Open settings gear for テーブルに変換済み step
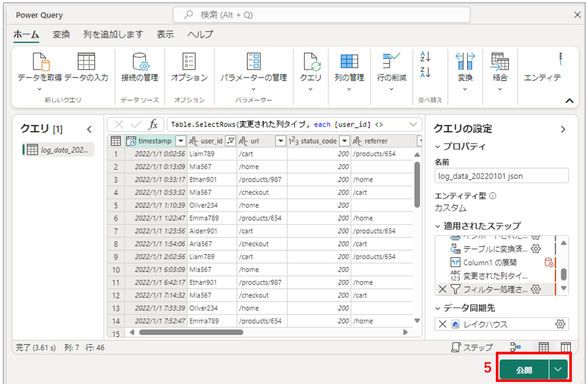This screenshot has height=384, width=588. coord(536,248)
